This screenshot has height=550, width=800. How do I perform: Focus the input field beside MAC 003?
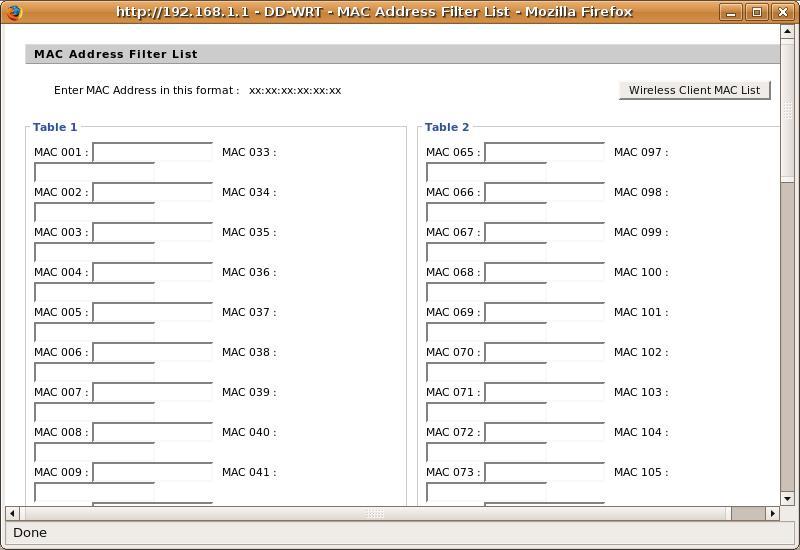[153, 232]
